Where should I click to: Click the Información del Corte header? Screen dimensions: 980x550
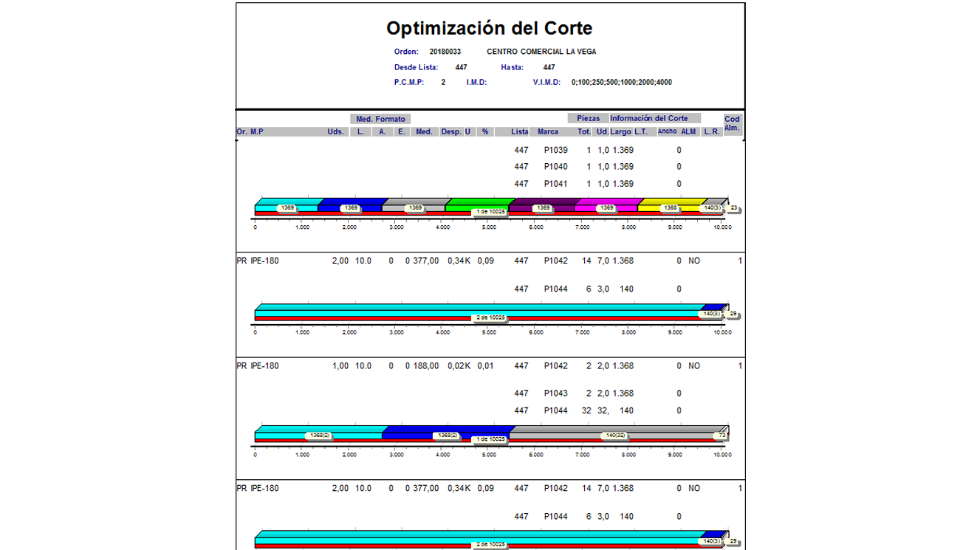[x=648, y=118]
